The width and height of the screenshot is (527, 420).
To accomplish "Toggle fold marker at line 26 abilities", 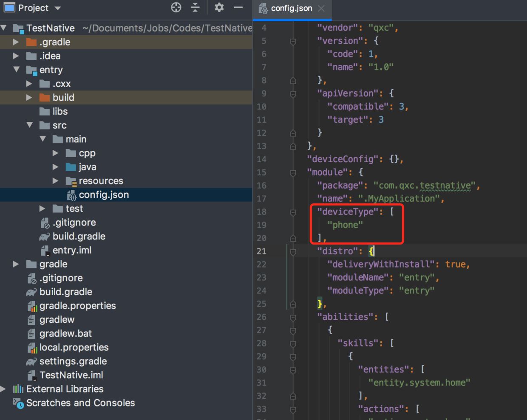I will tap(293, 317).
